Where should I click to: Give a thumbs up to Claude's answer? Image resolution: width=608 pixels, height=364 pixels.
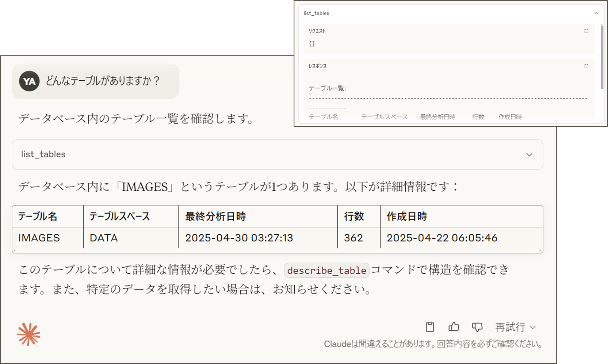pos(454,327)
